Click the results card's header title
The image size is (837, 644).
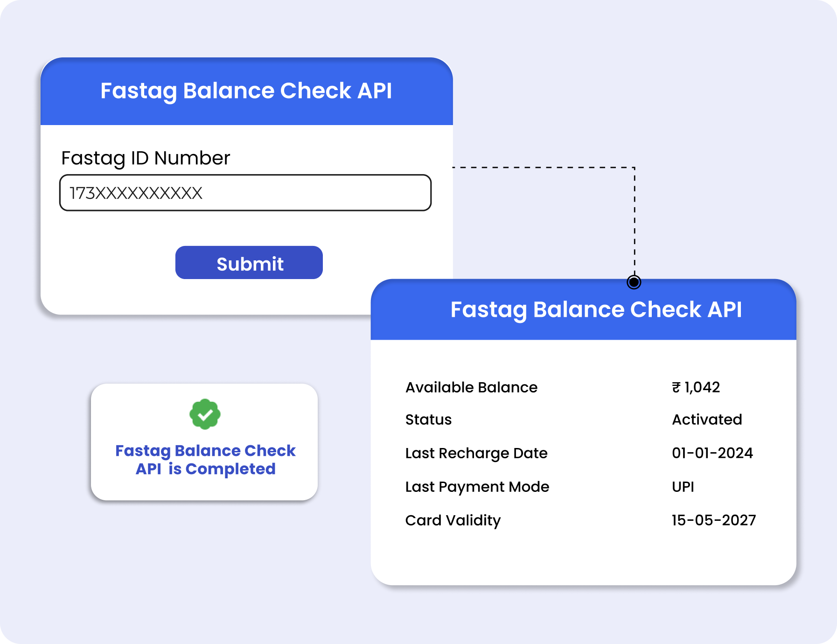596,309
